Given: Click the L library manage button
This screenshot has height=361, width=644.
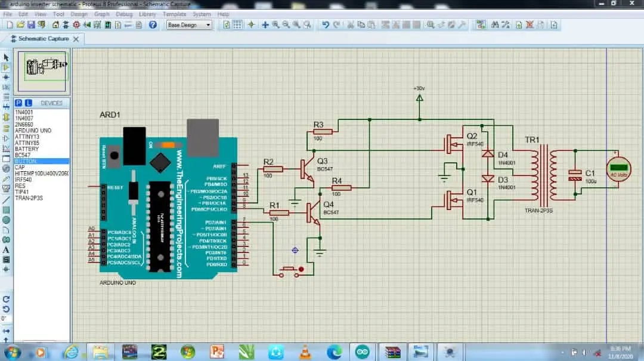Looking at the screenshot, I should (x=28, y=103).
